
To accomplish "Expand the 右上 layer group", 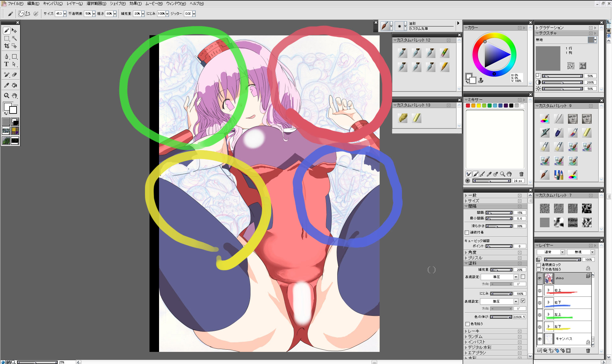I will pos(549,290).
